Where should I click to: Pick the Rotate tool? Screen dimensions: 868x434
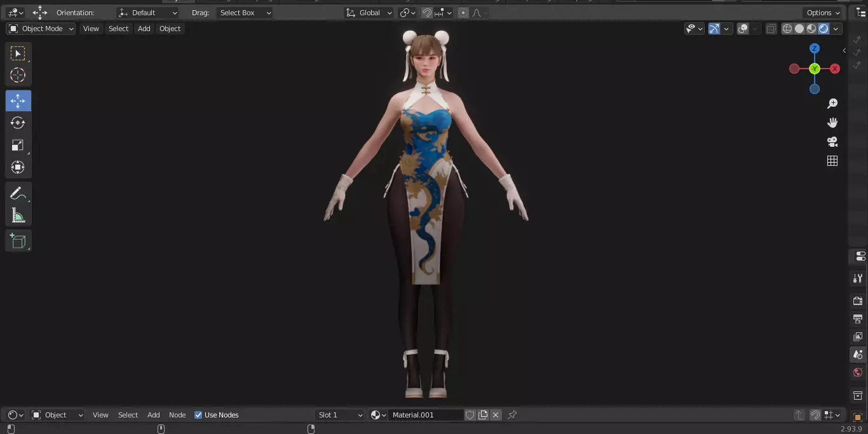[x=18, y=123]
